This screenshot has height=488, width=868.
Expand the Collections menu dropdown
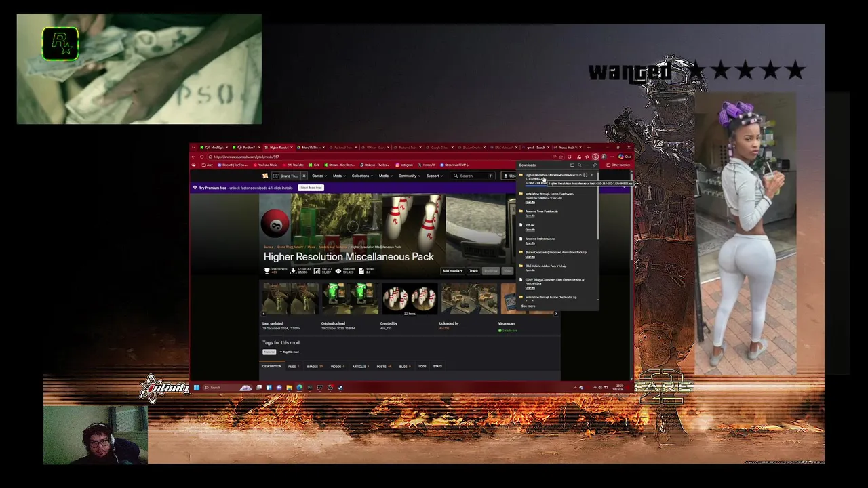pyautogui.click(x=363, y=176)
